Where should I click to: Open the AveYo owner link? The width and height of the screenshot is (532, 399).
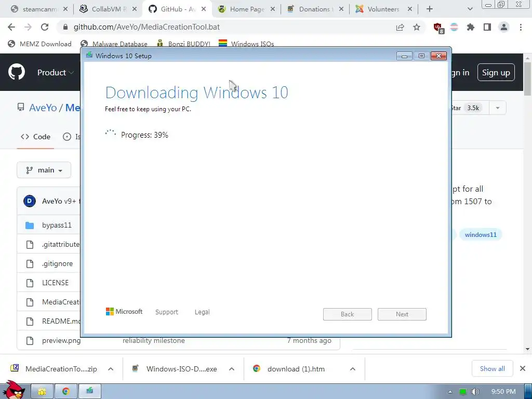point(43,108)
